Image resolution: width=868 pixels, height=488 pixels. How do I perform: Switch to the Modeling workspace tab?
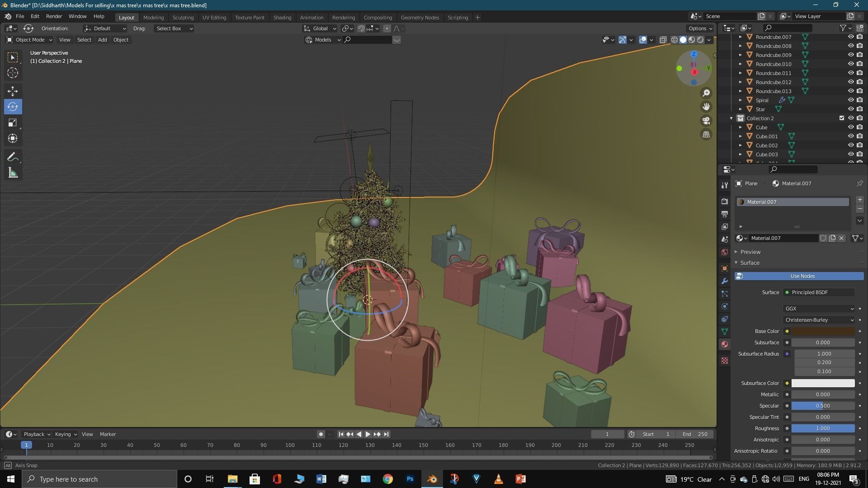tap(153, 18)
